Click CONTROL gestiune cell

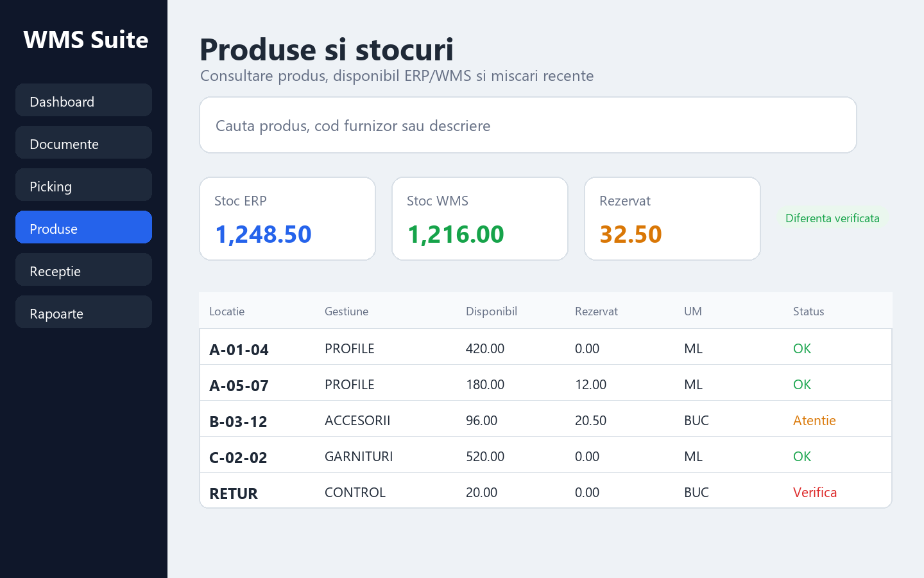[355, 493]
